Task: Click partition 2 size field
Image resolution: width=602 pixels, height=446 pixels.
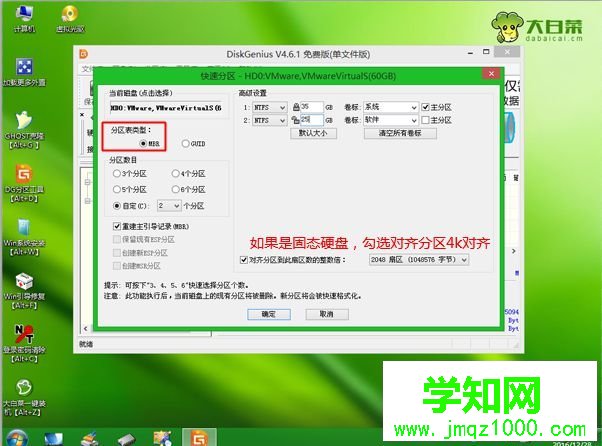Action: (311, 120)
